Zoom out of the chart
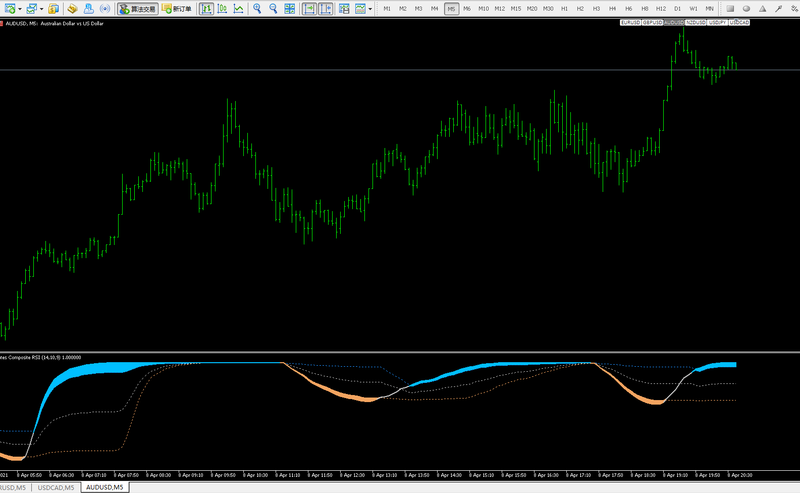The height and width of the screenshot is (493, 800). tap(273, 8)
